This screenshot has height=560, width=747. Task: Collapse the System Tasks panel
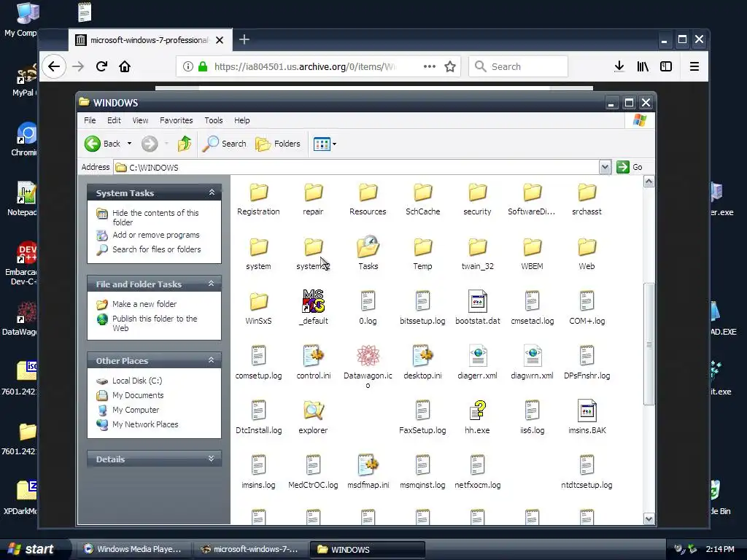point(212,192)
